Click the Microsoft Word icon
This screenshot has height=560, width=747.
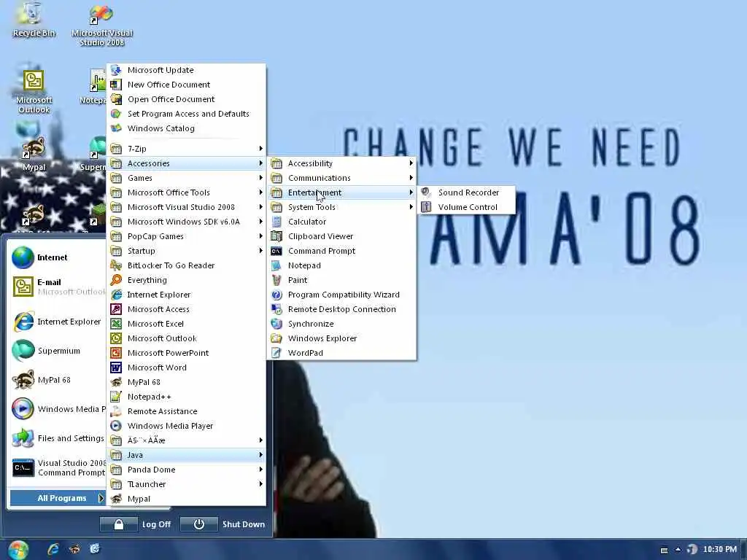tap(116, 367)
